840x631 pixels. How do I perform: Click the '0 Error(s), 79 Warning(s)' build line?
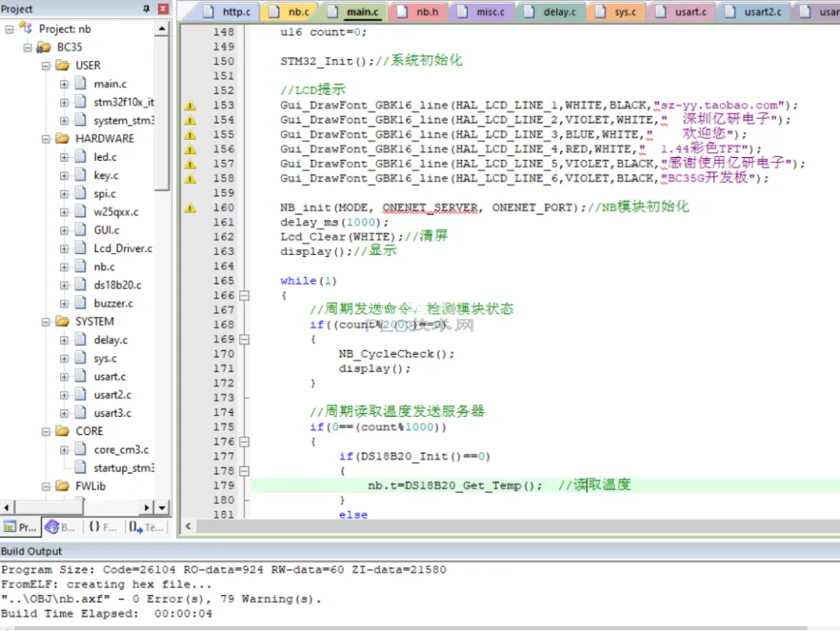[161, 599]
